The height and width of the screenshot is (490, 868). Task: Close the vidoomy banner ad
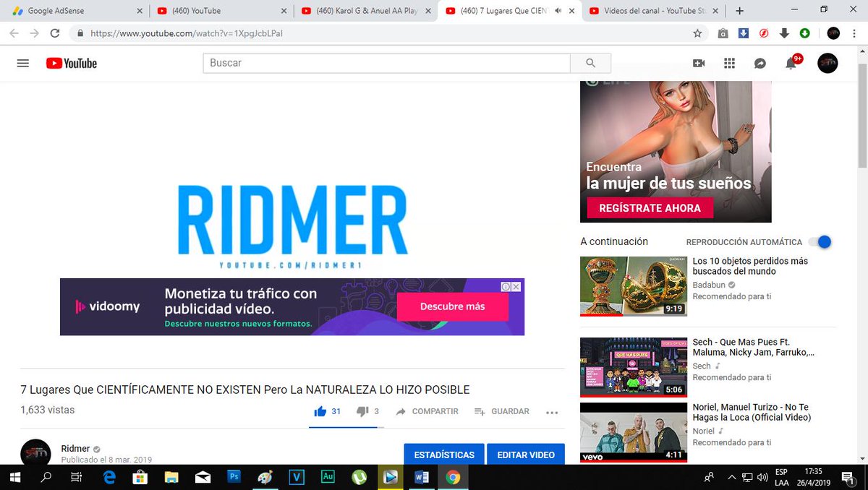point(516,287)
